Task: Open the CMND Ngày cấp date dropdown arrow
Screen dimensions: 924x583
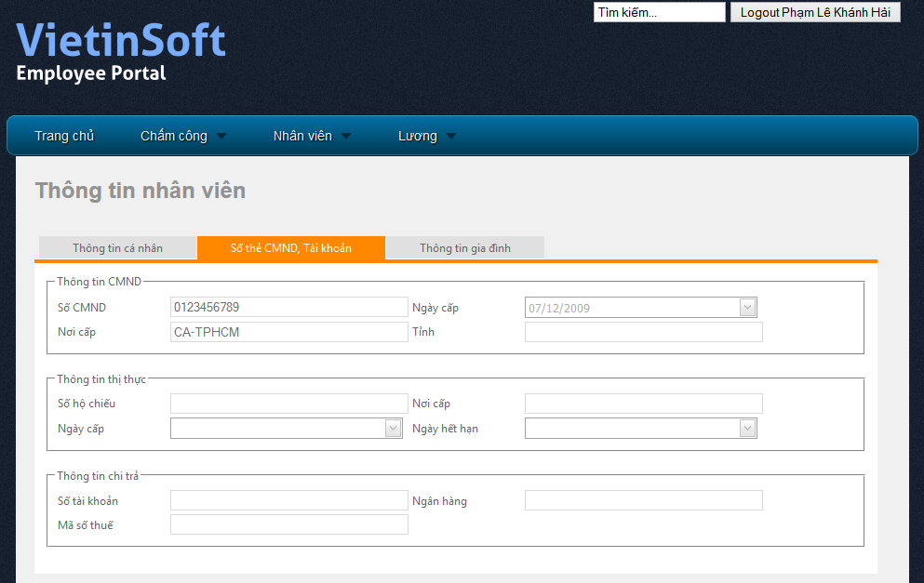Action: (747, 308)
